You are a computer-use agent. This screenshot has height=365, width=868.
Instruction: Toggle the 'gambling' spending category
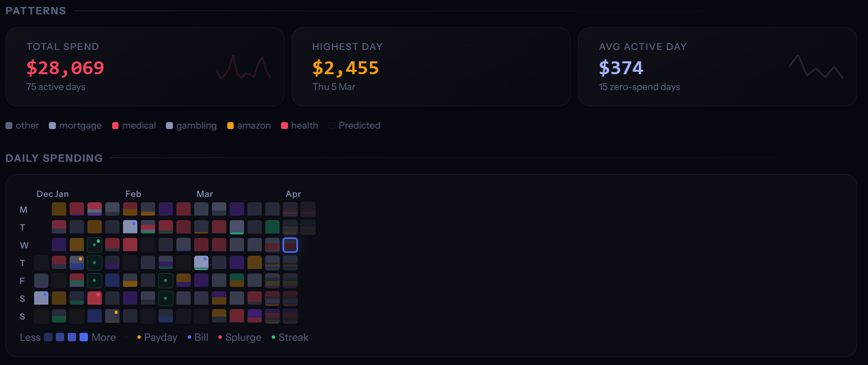coord(170,126)
